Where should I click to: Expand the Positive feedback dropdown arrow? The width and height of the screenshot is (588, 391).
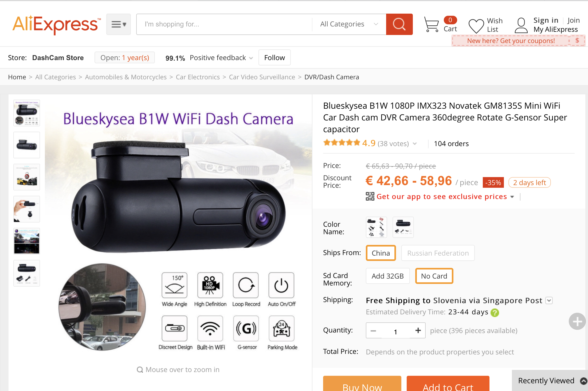[x=251, y=58]
